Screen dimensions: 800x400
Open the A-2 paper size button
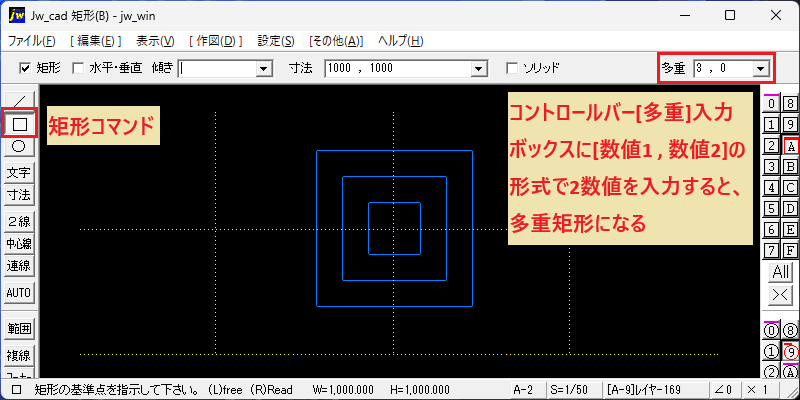(x=528, y=390)
